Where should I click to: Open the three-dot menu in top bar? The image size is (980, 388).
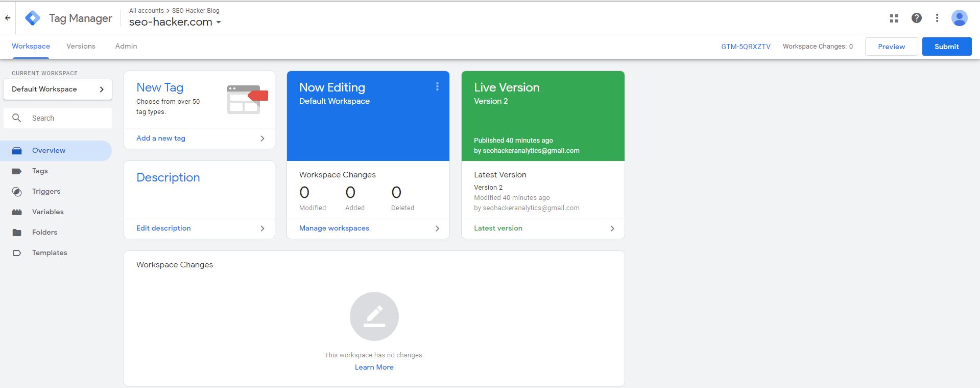click(x=937, y=18)
